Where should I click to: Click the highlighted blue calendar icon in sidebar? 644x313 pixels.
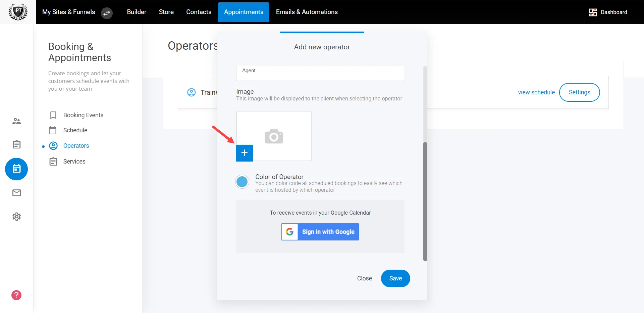tap(16, 169)
